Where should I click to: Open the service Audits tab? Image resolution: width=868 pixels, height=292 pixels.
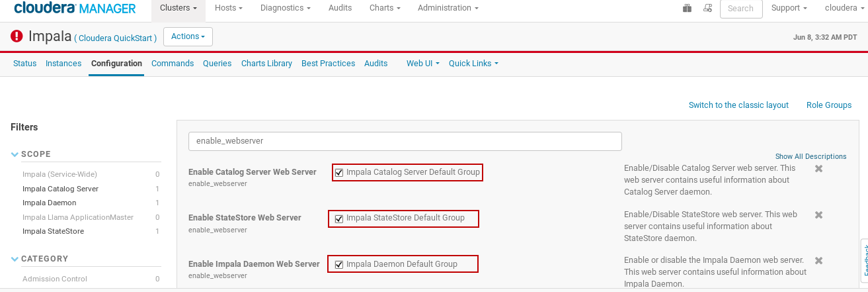tap(376, 64)
